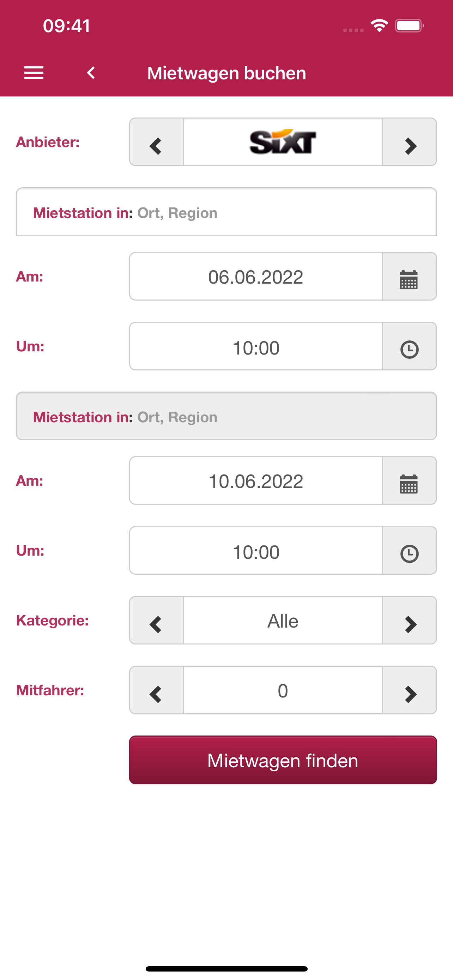Tap the Sixt provider logo
Screen dimensions: 453x980
coord(283,142)
